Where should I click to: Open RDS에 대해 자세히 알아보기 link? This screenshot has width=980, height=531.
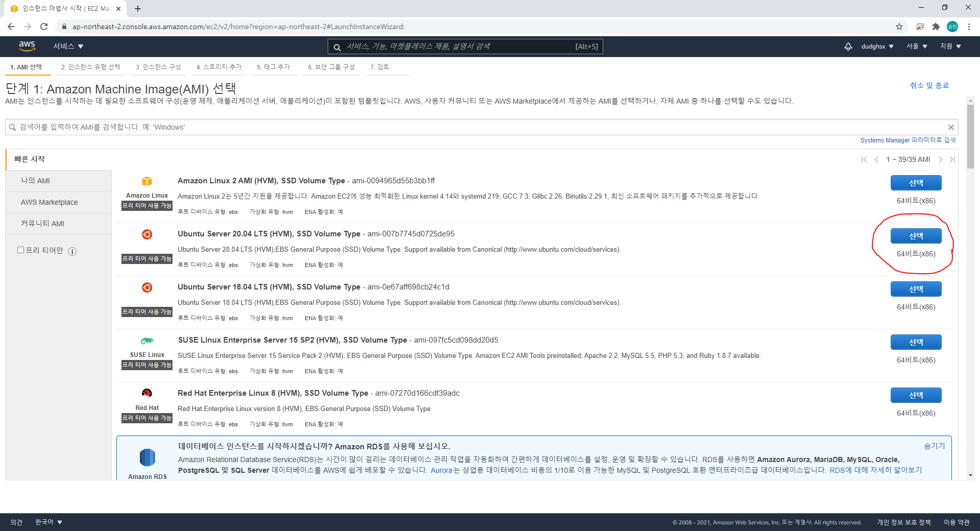point(876,470)
